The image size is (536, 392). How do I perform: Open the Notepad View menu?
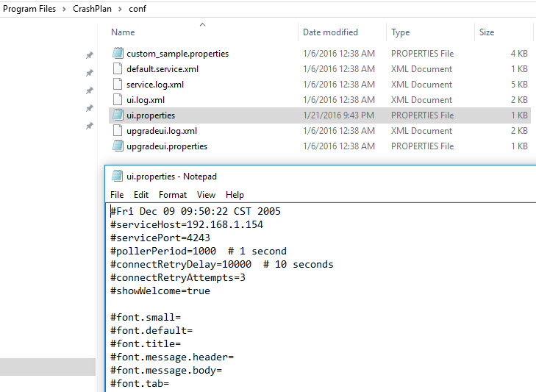pyautogui.click(x=206, y=195)
